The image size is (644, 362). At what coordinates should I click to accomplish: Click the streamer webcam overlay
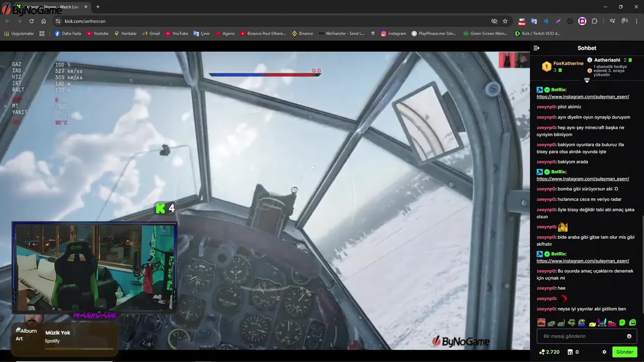(x=94, y=268)
